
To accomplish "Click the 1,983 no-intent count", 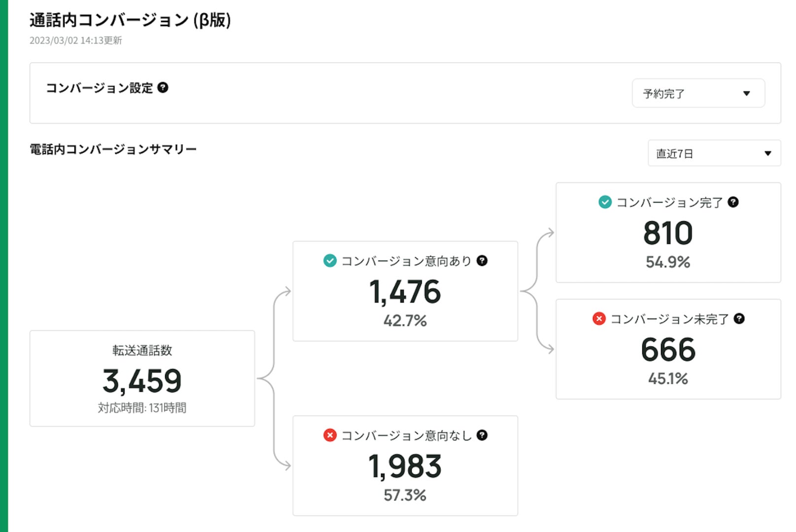I will pos(405,466).
